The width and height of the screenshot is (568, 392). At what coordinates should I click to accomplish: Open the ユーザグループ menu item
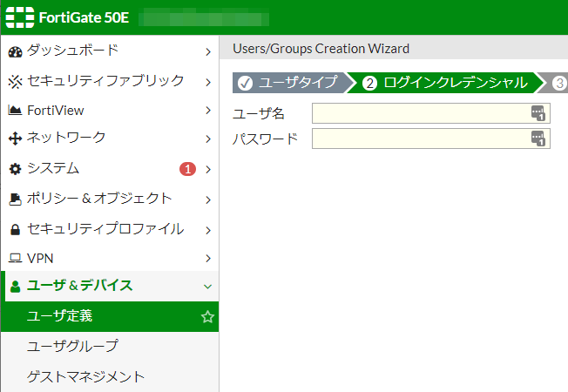pos(73,346)
